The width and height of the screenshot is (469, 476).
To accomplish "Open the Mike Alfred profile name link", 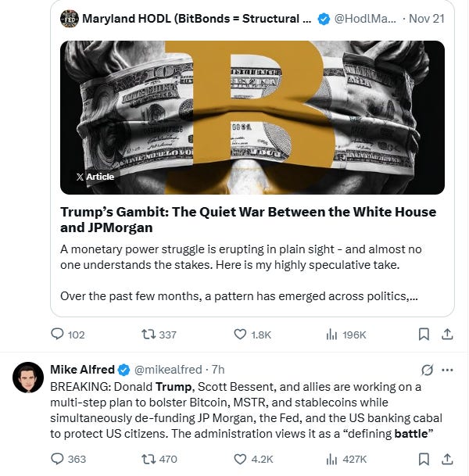I will [81, 370].
